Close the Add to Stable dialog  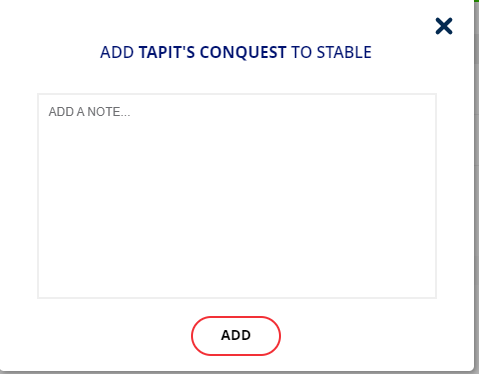click(x=444, y=26)
